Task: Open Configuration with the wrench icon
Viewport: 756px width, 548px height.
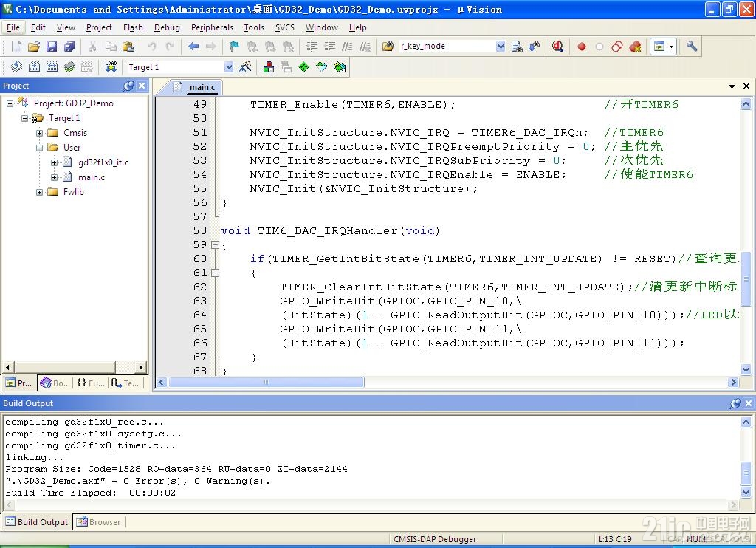Action: [x=692, y=47]
